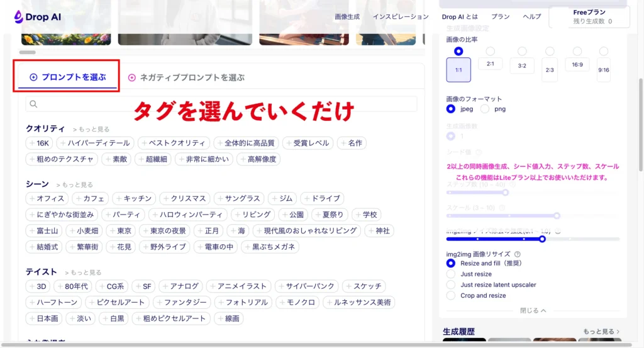Add the 現代風のおしゃれなリビング tag
Screen dimensions: 644x348
click(x=307, y=230)
